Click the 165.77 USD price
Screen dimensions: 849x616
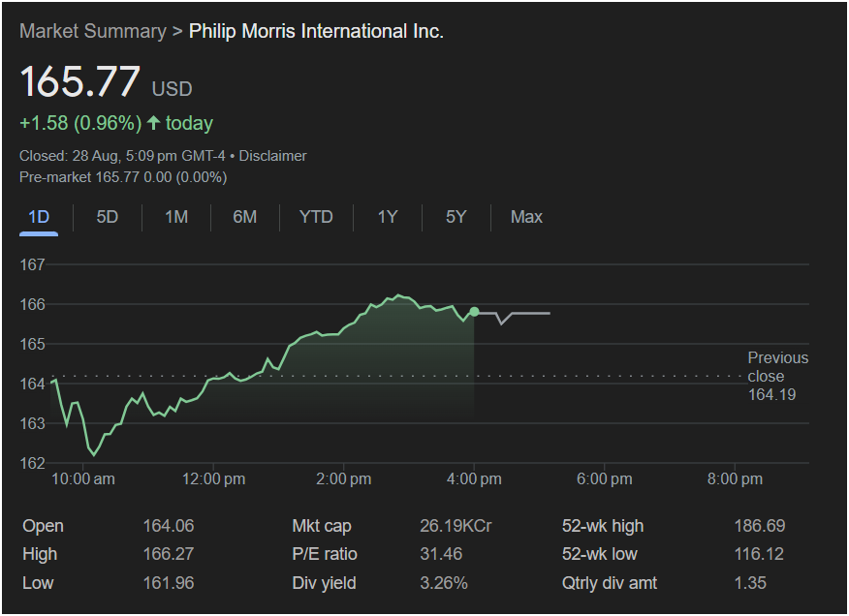tap(81, 82)
